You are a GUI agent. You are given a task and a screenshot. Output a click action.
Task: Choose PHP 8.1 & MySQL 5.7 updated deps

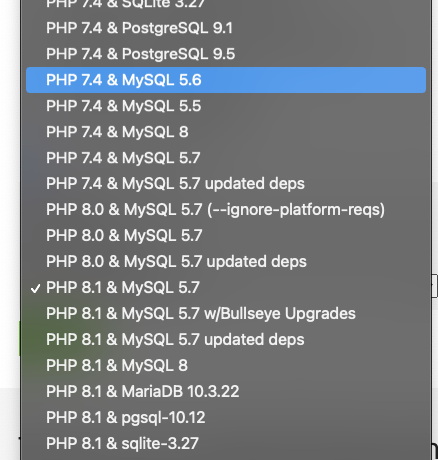click(x=226, y=340)
